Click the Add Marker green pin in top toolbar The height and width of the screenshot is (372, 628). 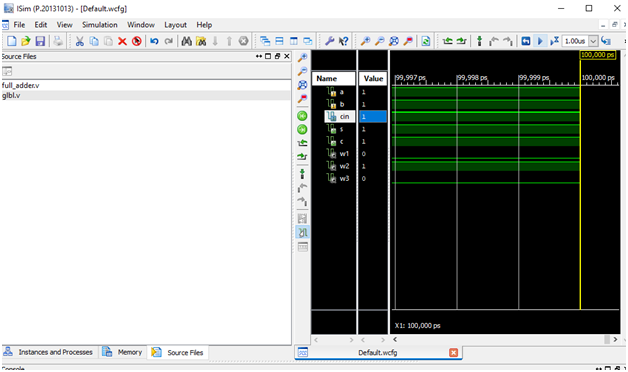[x=479, y=41]
